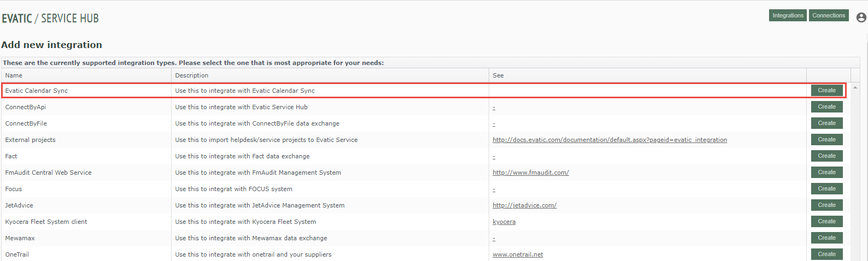Create an Evatic Calendar Sync integration
This screenshot has height=261, width=868.
click(x=826, y=91)
